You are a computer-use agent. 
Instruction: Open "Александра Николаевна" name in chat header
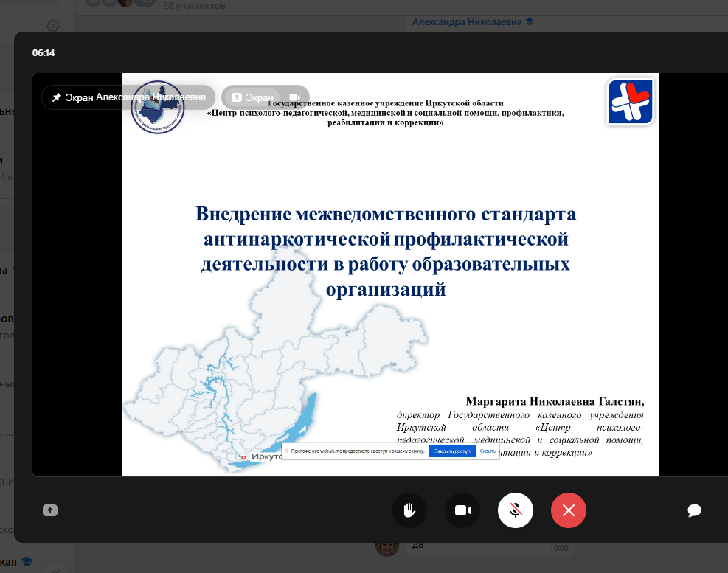point(467,22)
